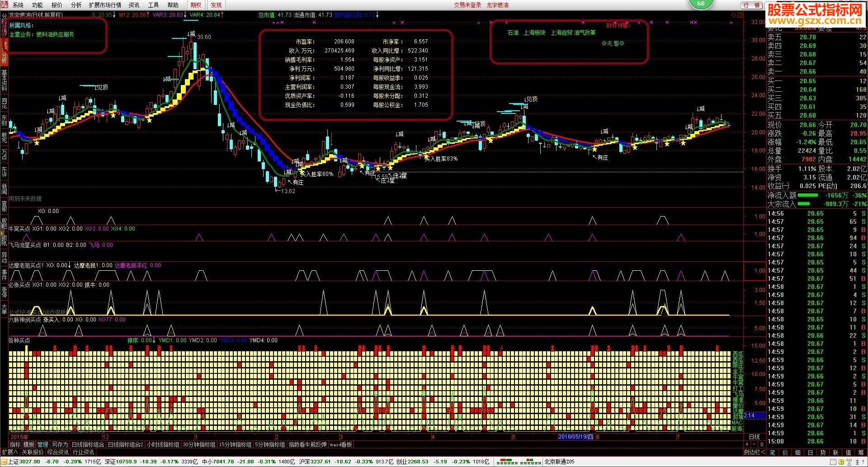Open the 帮助 menu

pyautogui.click(x=173, y=5)
